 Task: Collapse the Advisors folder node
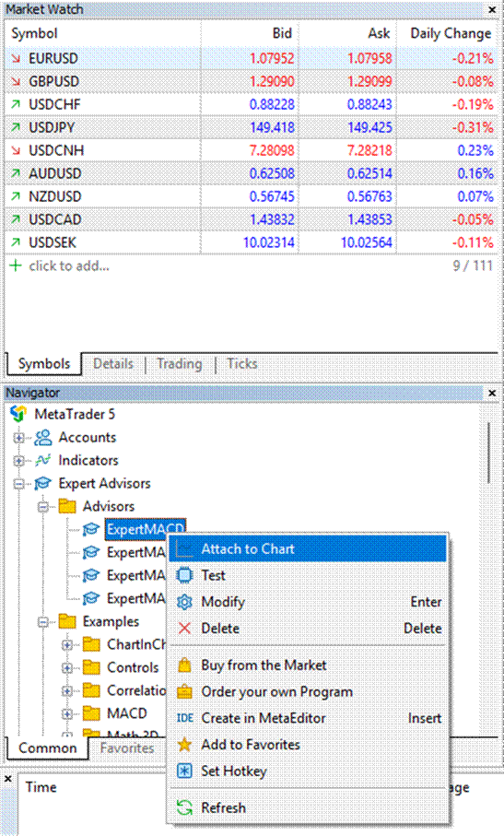43,507
